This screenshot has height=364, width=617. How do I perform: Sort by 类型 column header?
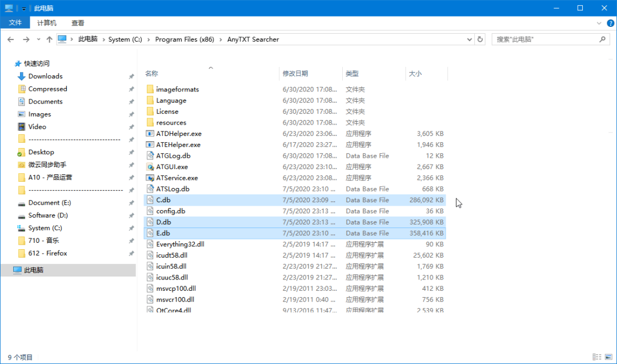click(352, 74)
